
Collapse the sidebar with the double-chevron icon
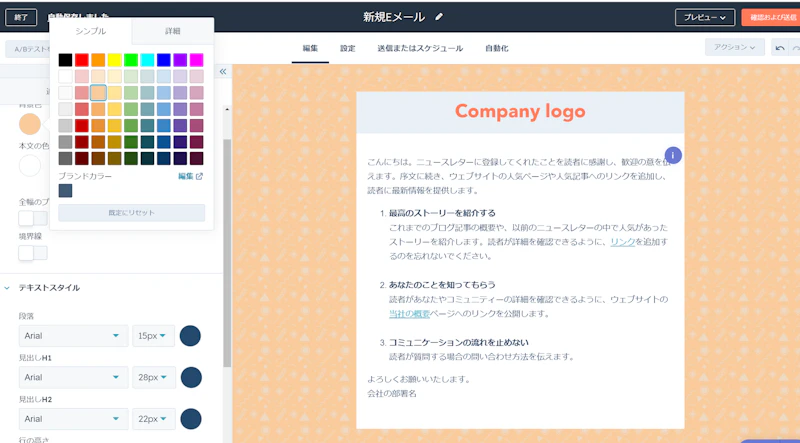pyautogui.click(x=223, y=71)
